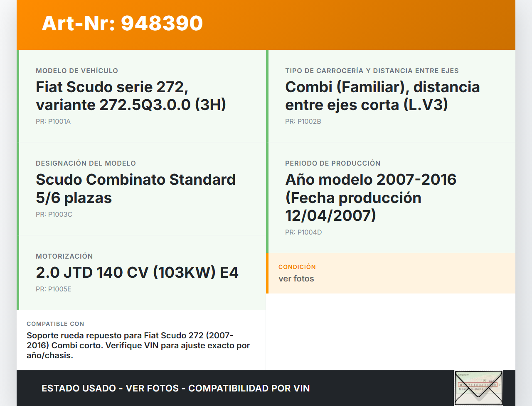Click ESTADO USADO - VER FOTOS footer text
Image resolution: width=532 pixels, height=406 pixels.
click(176, 388)
